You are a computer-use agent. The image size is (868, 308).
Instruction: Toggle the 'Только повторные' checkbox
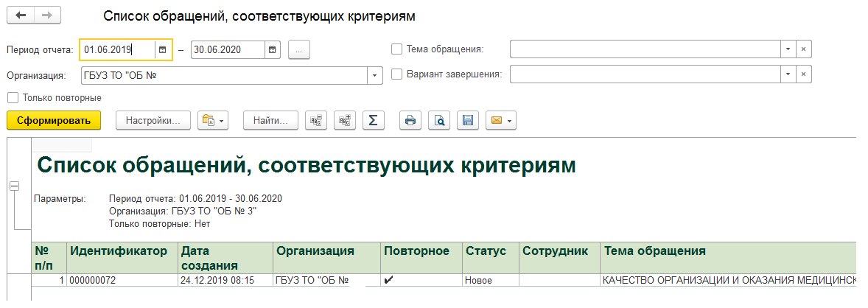[x=13, y=97]
